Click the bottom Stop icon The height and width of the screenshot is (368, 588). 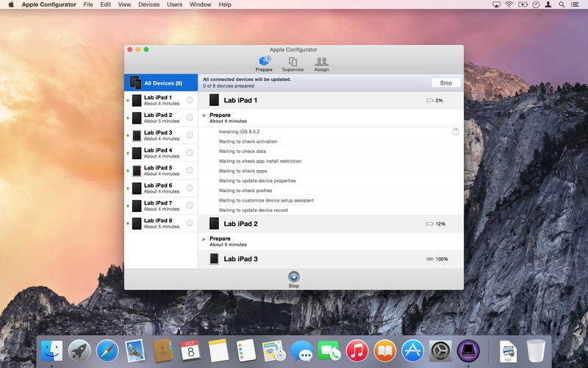[x=294, y=277]
